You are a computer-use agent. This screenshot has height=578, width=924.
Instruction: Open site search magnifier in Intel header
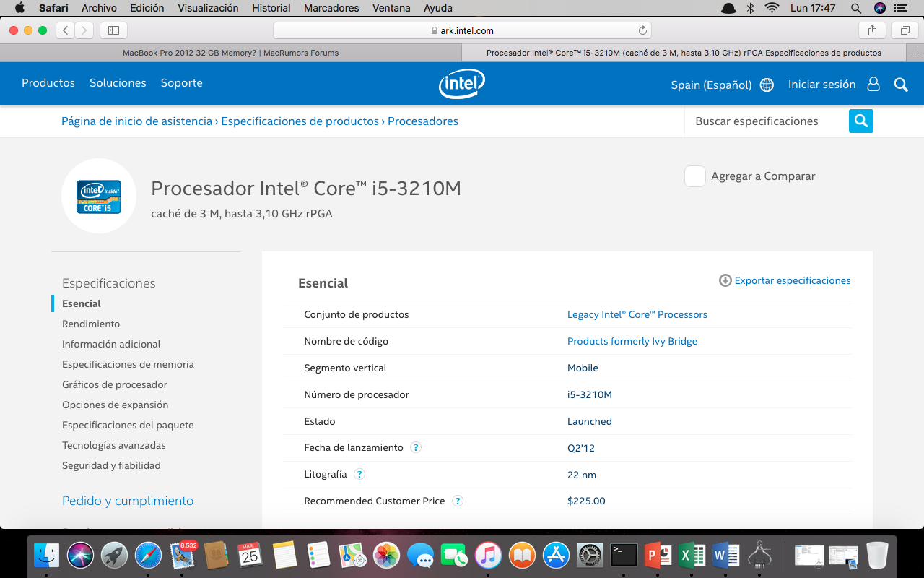901,85
